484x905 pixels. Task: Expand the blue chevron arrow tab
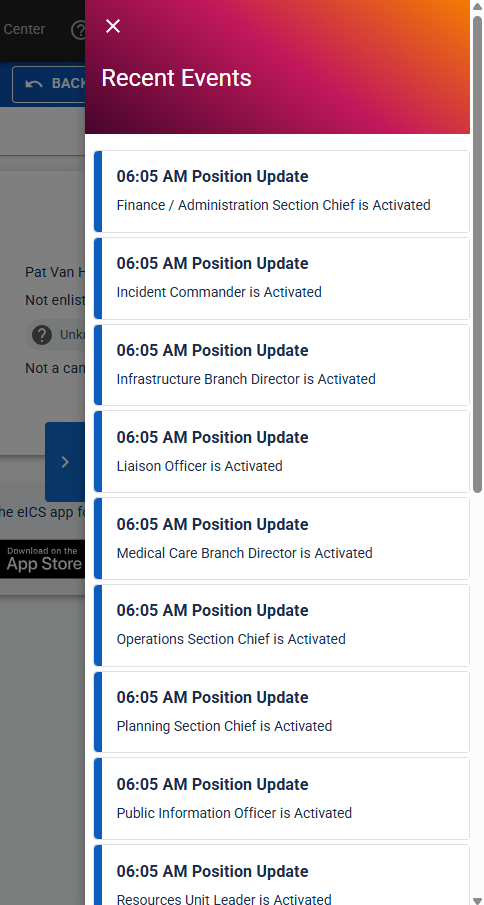[65, 462]
